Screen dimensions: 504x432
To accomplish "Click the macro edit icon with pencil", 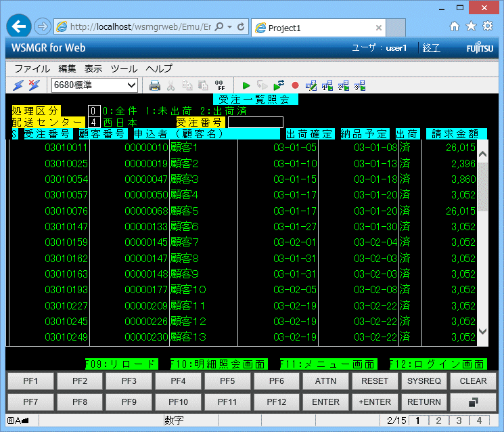I will pos(311,85).
